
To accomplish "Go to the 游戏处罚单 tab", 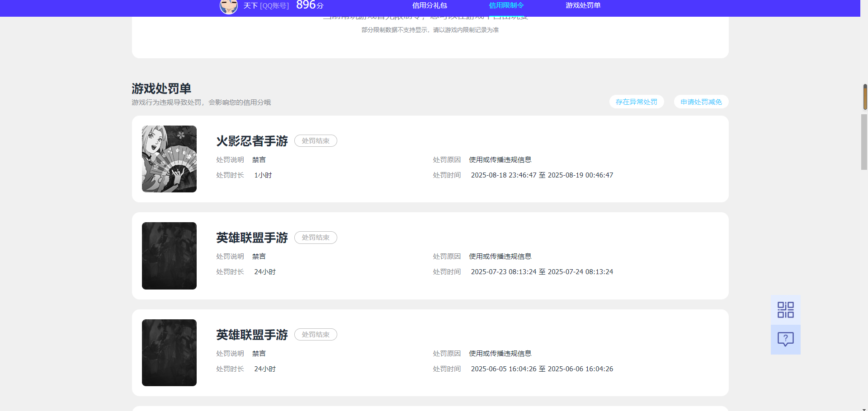I will point(583,5).
